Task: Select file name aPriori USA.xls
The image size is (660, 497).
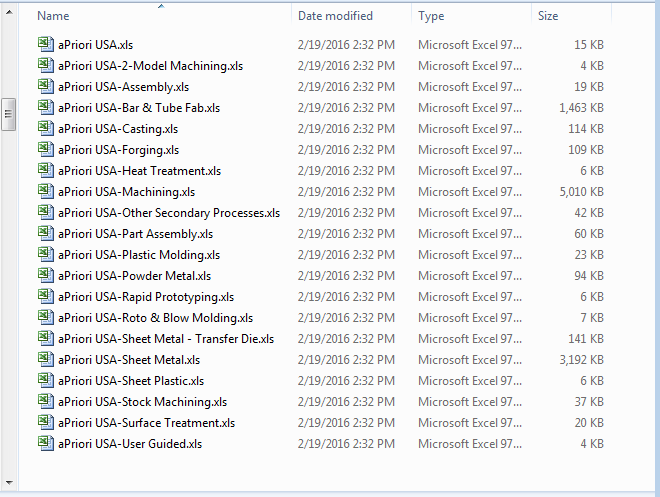Action: pyautogui.click(x=96, y=45)
